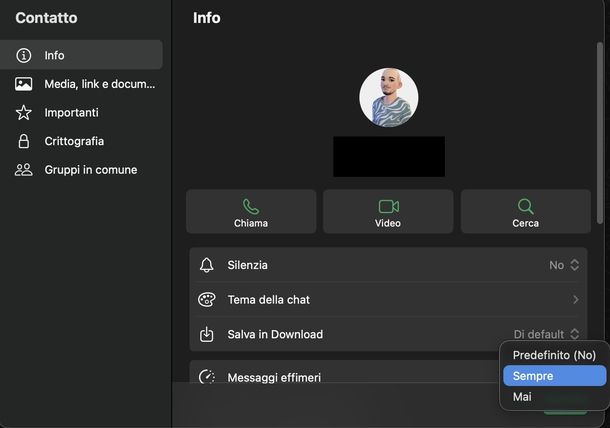Click the download icon beside Salva in Download
The height and width of the screenshot is (428, 610).
207,334
